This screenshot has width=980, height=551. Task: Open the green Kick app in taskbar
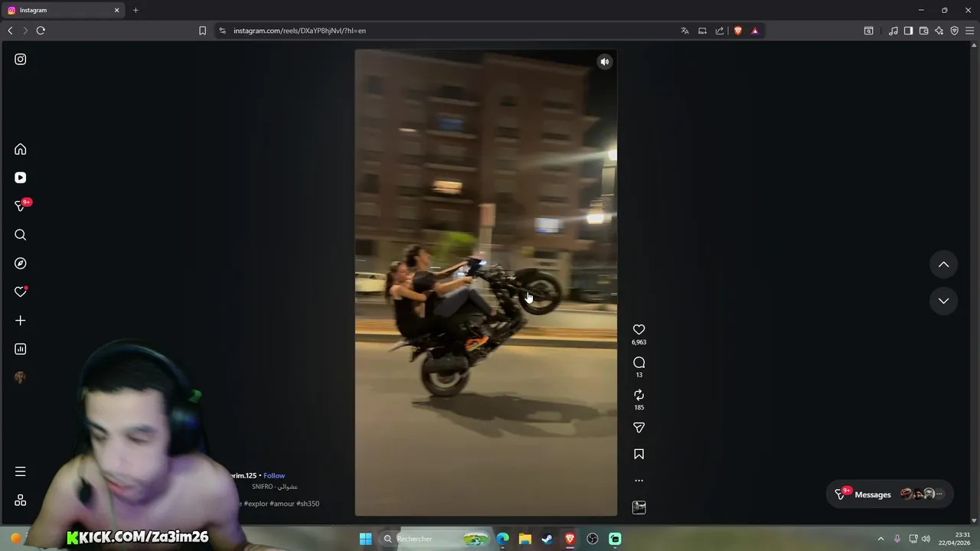(615, 539)
